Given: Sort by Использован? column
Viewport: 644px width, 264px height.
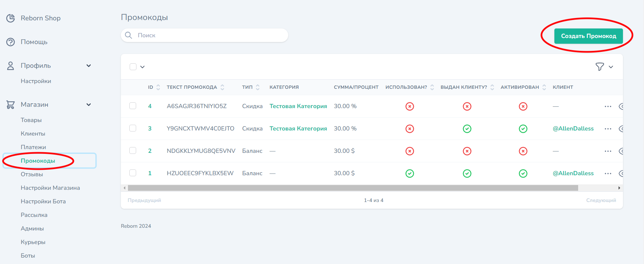Looking at the screenshot, I should pos(410,87).
